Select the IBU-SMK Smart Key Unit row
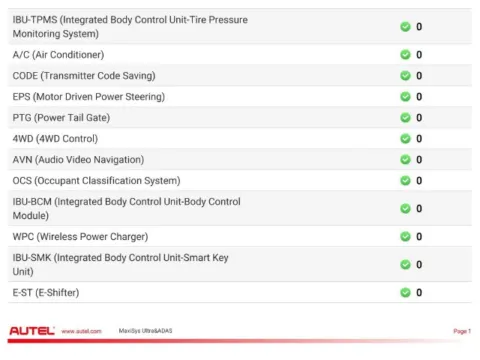The height and width of the screenshot is (360, 480). [240, 265]
